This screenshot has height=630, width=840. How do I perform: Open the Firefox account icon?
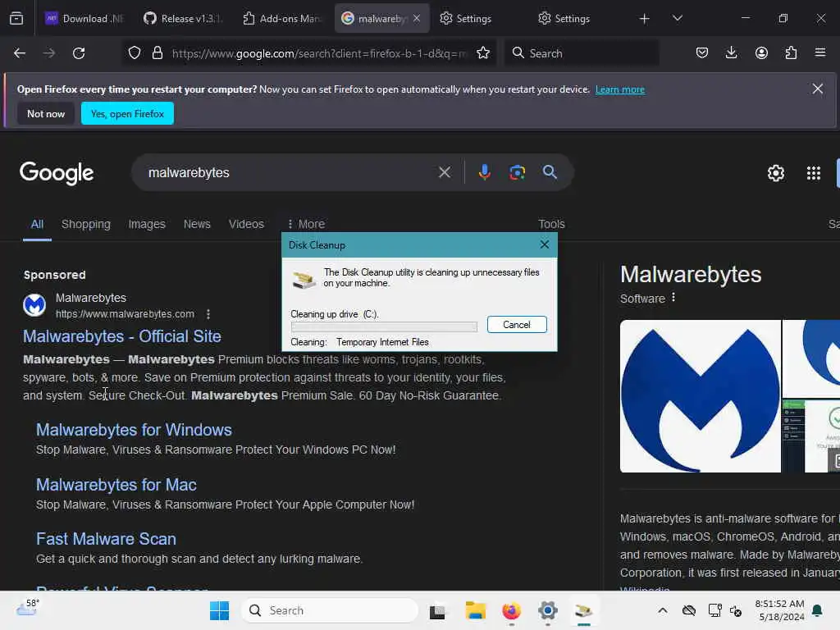[761, 52]
